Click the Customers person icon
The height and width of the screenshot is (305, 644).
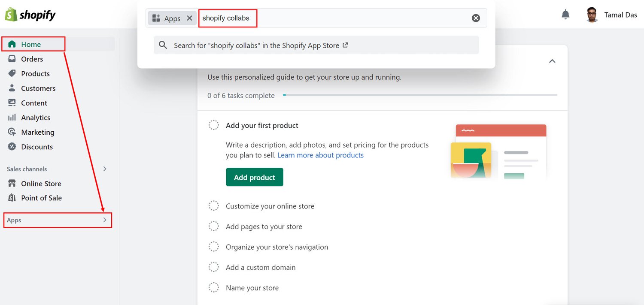pos(12,88)
